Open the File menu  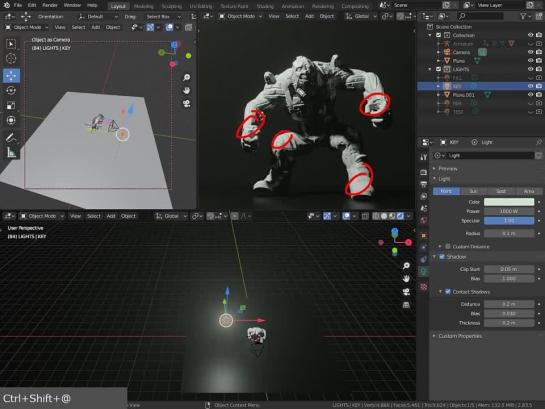(18, 5)
